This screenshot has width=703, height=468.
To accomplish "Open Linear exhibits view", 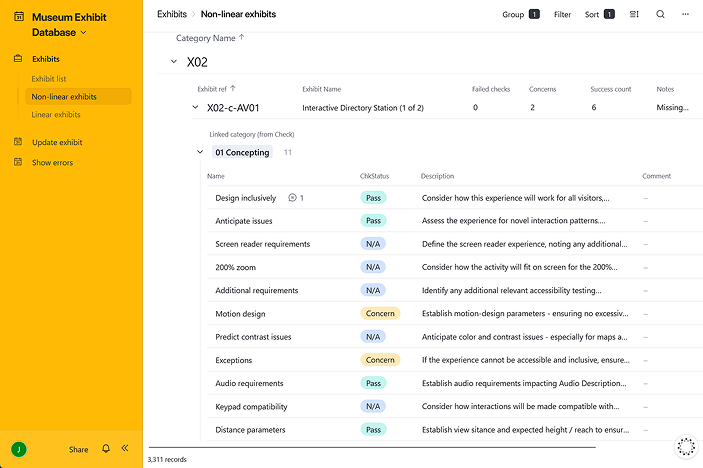I will tap(56, 114).
